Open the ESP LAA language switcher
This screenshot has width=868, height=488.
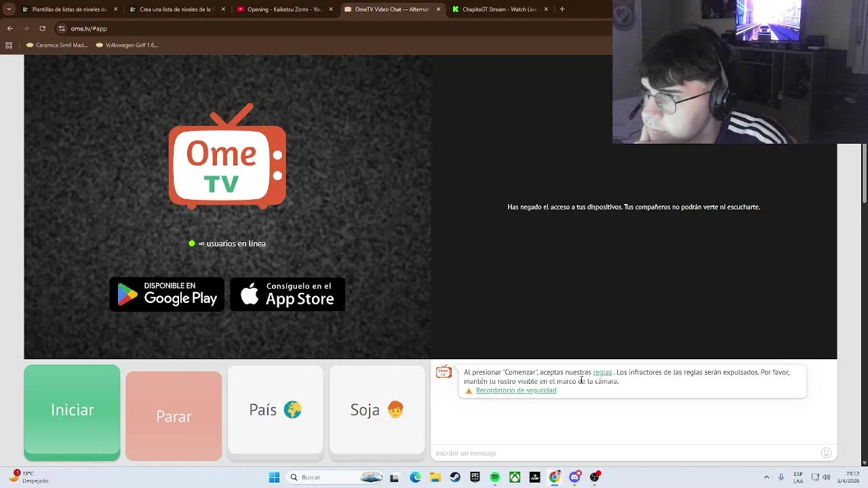coord(798,477)
